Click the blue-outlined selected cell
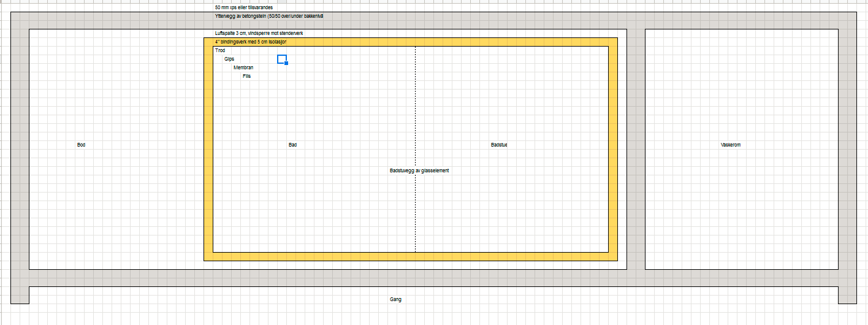This screenshot has height=325, width=868. pyautogui.click(x=281, y=58)
